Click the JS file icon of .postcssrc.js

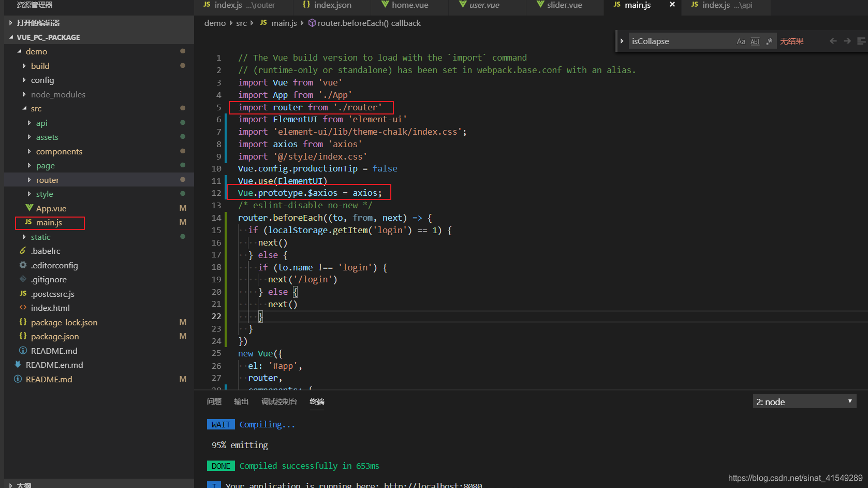coord(23,293)
